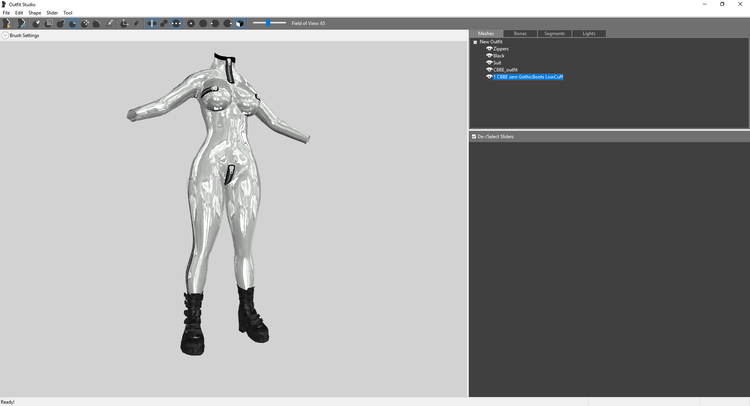Minimize the Outfit Studio window

(705, 4)
